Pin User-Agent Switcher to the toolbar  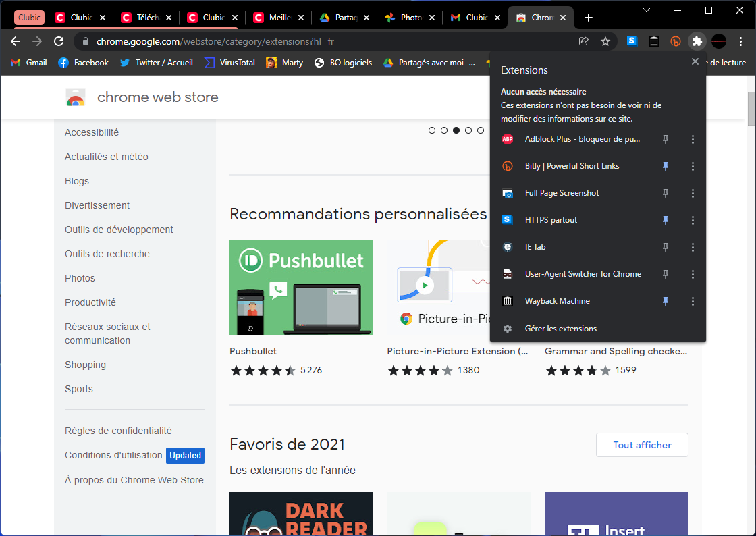click(666, 274)
